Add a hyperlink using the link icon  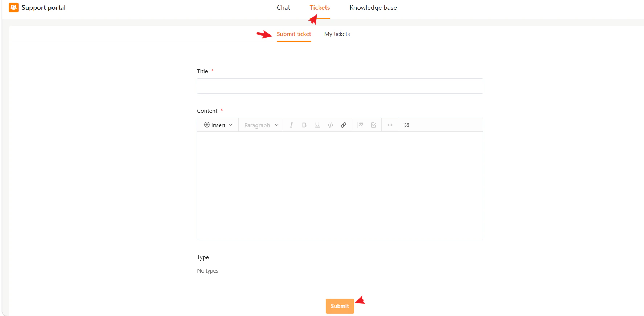tap(343, 125)
